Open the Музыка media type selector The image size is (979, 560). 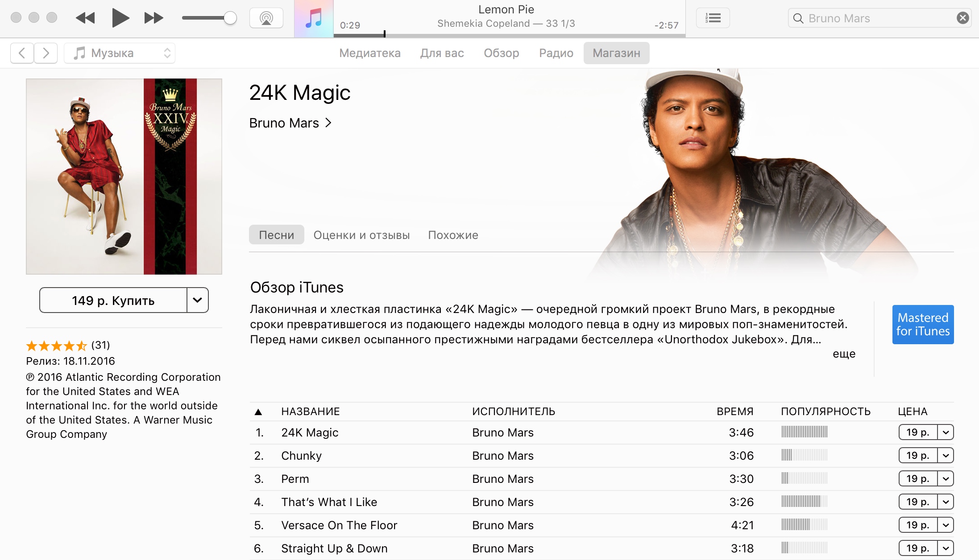click(120, 53)
